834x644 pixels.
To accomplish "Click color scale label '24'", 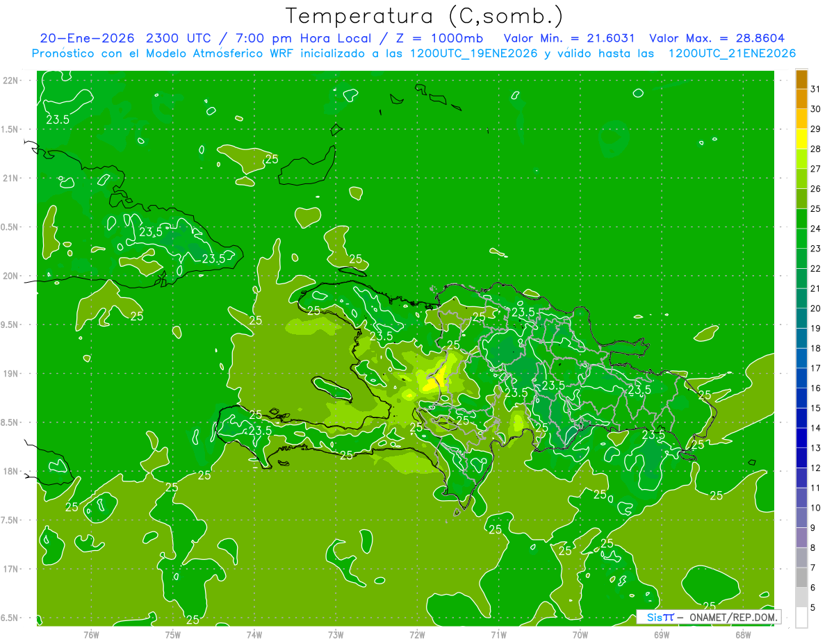I will pos(815,229).
